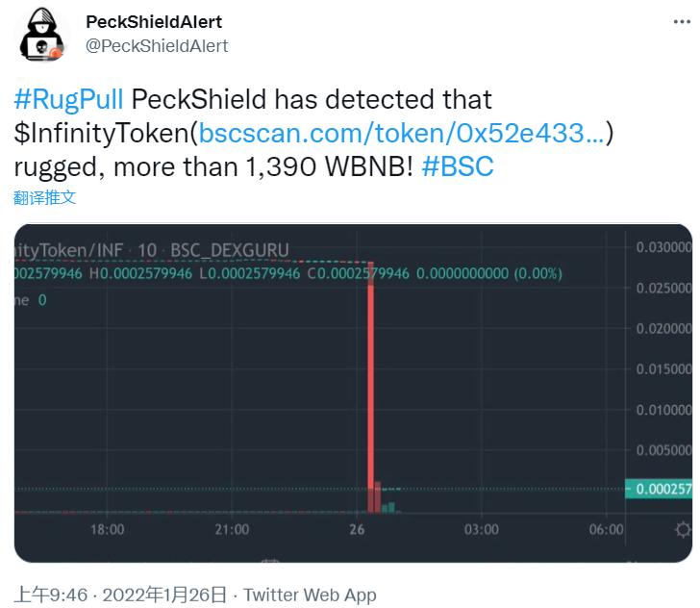Click the green volume bars on chart
The image size is (700, 608).
[x=387, y=506]
